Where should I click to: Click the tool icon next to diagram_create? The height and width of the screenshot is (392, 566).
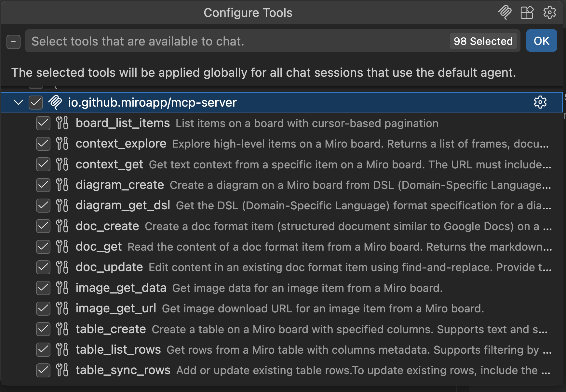(62, 185)
